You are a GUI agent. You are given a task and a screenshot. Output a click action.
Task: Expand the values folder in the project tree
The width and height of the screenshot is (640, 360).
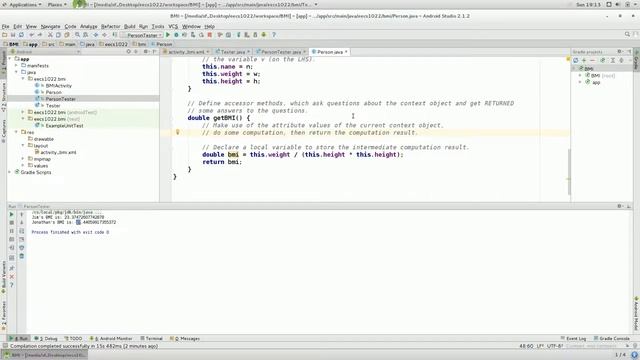click(x=23, y=166)
